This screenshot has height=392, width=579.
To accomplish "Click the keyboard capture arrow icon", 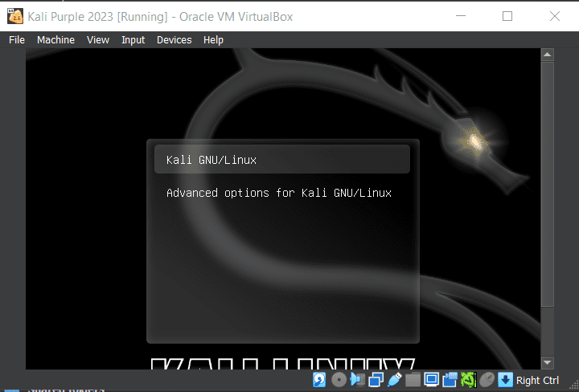I will click(505, 380).
